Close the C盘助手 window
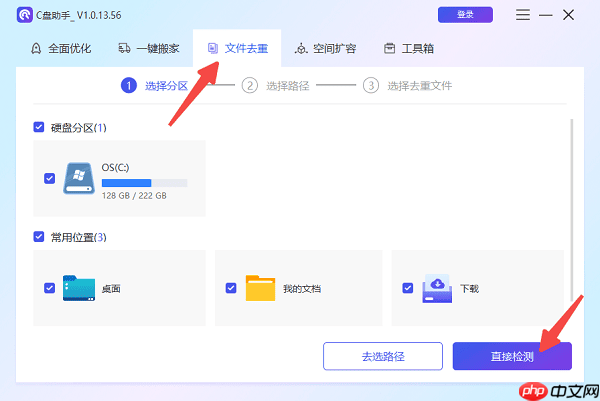Image resolution: width=600 pixels, height=401 pixels. 569,15
